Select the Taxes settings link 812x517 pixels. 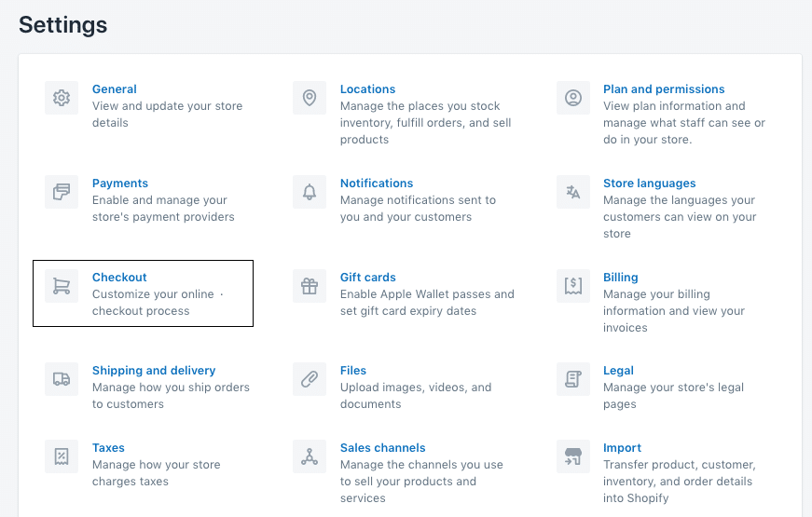click(108, 448)
